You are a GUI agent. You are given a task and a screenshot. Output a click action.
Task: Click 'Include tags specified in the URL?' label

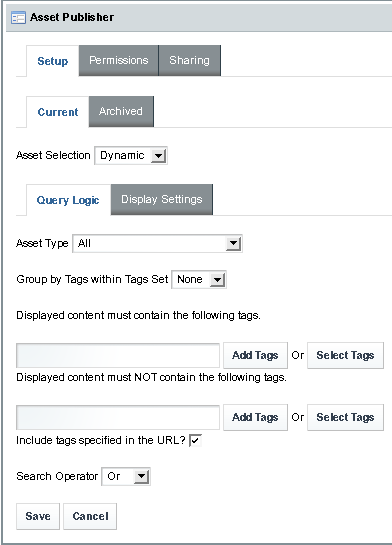pyautogui.click(x=101, y=440)
